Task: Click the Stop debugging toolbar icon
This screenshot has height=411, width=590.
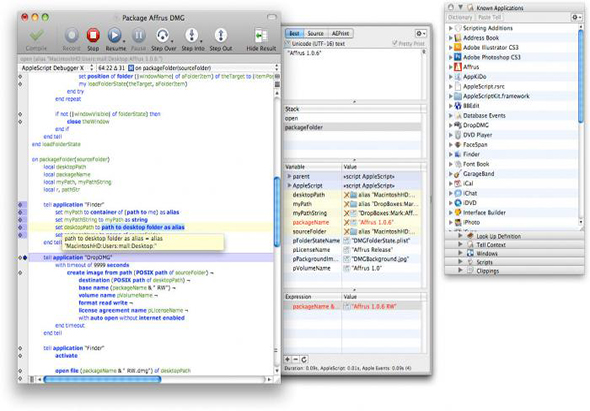Action: coord(93,35)
